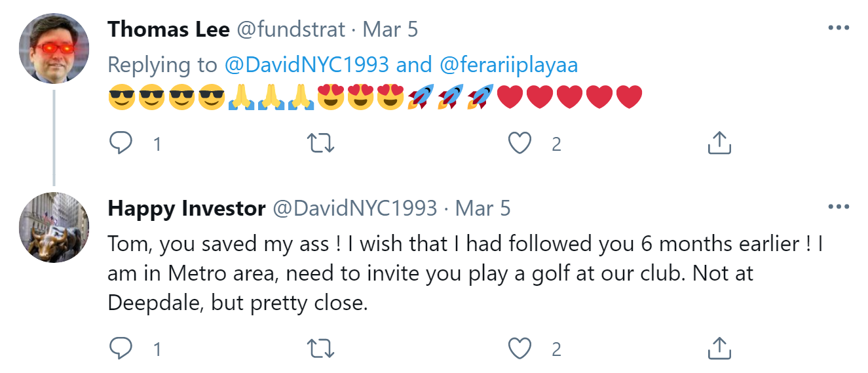Image resolution: width=868 pixels, height=373 pixels.
Task: Open Happy Investor's Mar 5 timestamp
Action: click(483, 208)
